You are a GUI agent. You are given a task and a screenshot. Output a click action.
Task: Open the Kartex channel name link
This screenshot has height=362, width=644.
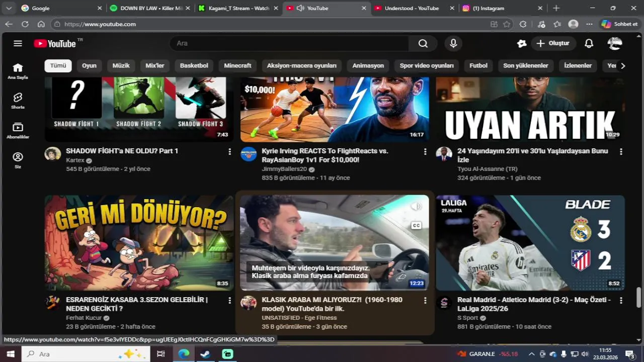75,160
